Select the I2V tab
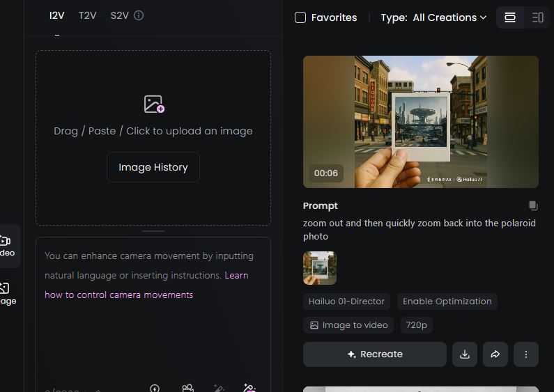Screen dimensions: 554x392 (56, 15)
